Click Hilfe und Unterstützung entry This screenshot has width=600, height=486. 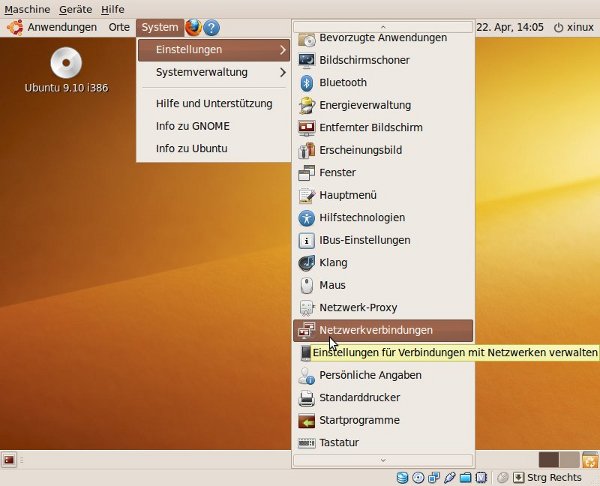coord(214,103)
